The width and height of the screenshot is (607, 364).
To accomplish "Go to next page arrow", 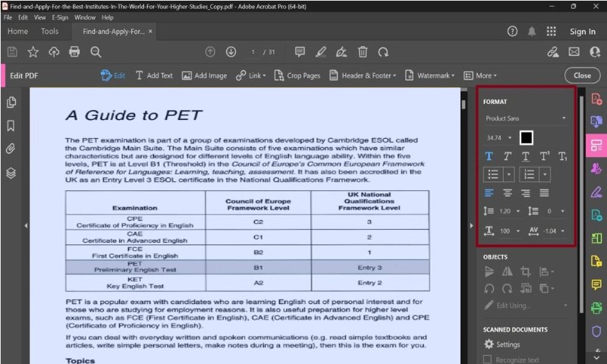I will (x=231, y=52).
